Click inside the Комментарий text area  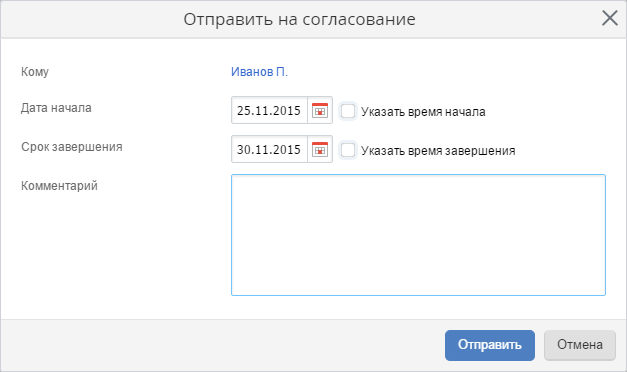coord(418,235)
